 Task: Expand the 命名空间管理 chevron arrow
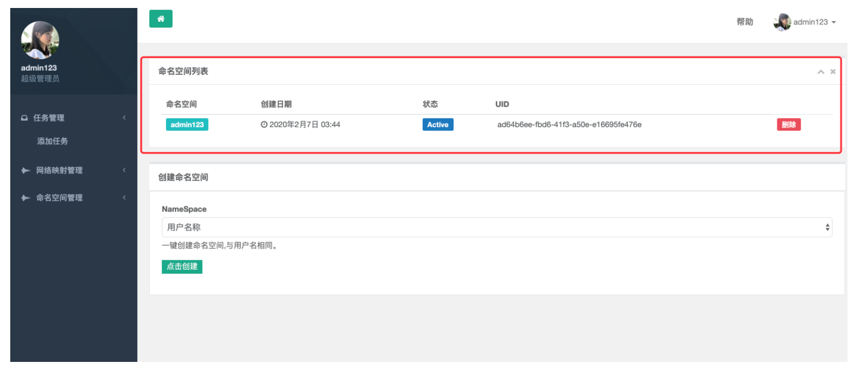pos(124,197)
